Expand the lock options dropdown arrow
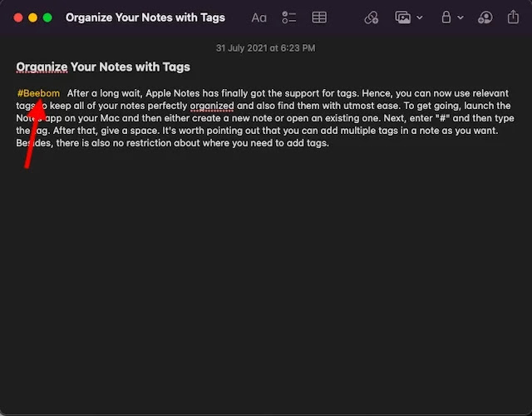The height and width of the screenshot is (416, 532). point(461,17)
